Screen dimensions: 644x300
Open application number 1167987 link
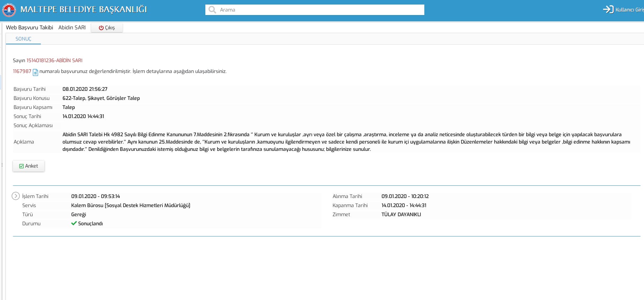(x=22, y=71)
